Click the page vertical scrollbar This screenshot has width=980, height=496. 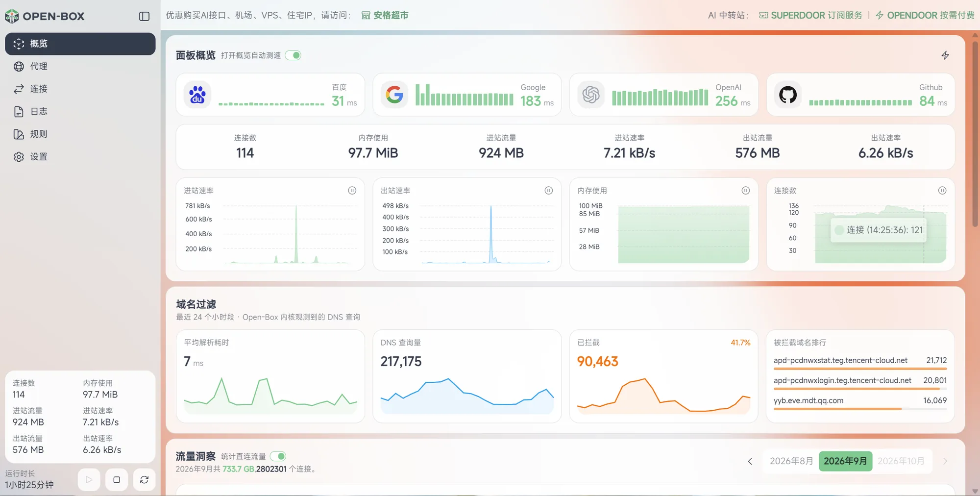[975, 135]
